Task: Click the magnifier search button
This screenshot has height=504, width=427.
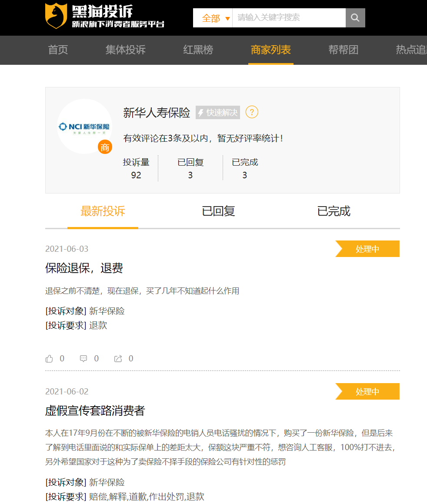Action: click(355, 18)
